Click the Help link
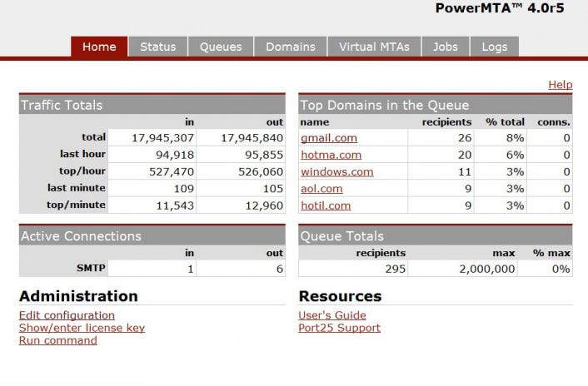 (561, 85)
